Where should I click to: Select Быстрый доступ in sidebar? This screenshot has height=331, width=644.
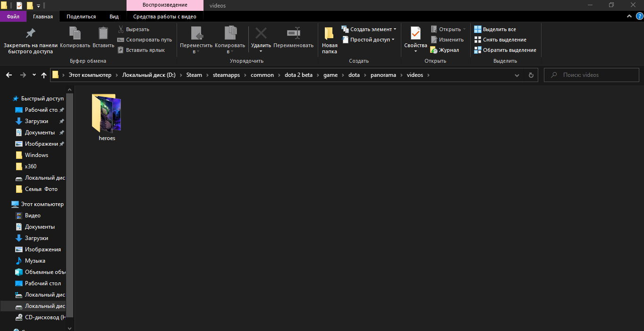click(x=38, y=99)
